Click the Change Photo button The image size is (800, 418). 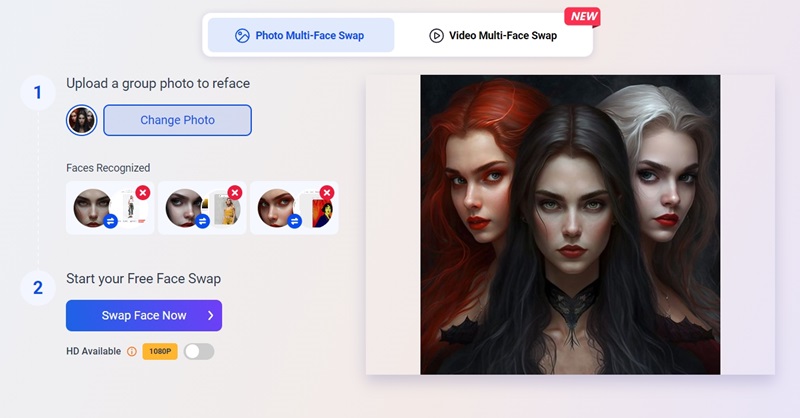[177, 120]
